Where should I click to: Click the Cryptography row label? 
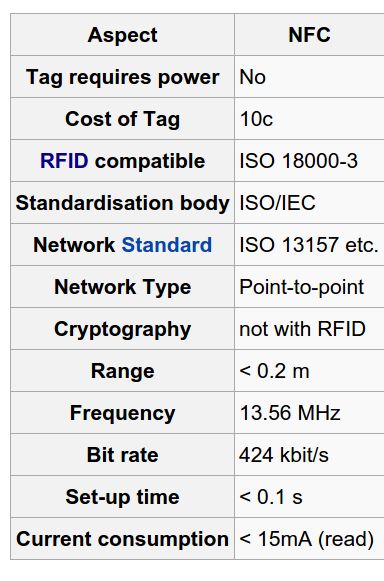click(123, 329)
